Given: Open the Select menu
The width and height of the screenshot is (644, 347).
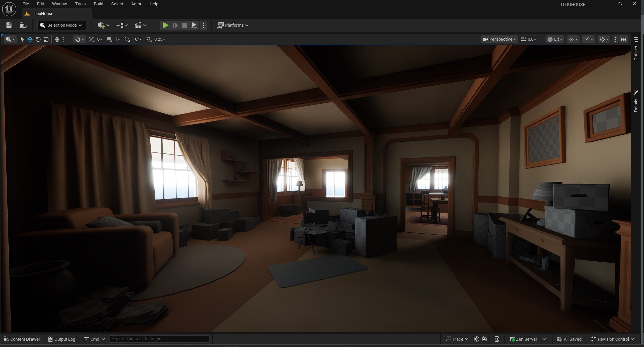Looking at the screenshot, I should point(117,4).
